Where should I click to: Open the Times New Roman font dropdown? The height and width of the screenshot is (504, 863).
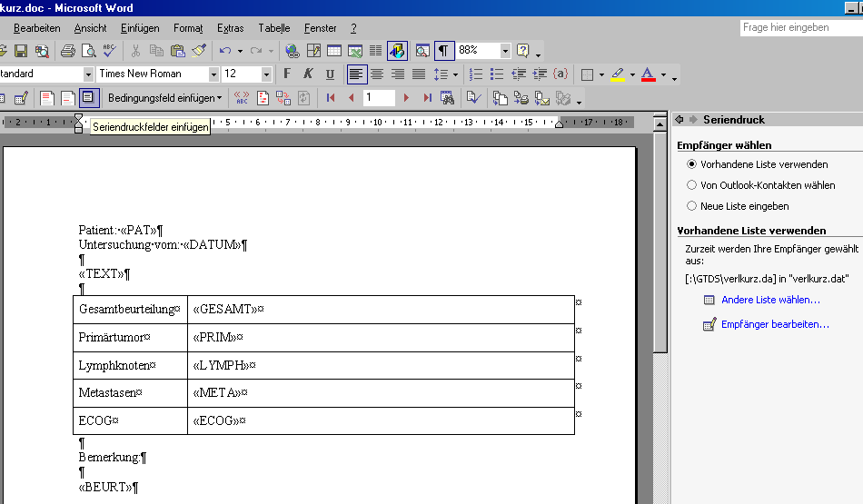[214, 74]
